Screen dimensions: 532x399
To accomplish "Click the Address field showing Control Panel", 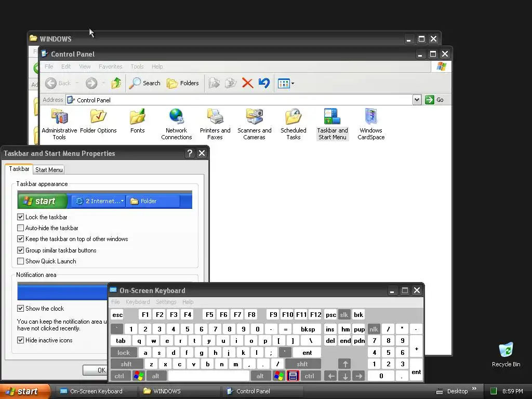I will coord(239,100).
